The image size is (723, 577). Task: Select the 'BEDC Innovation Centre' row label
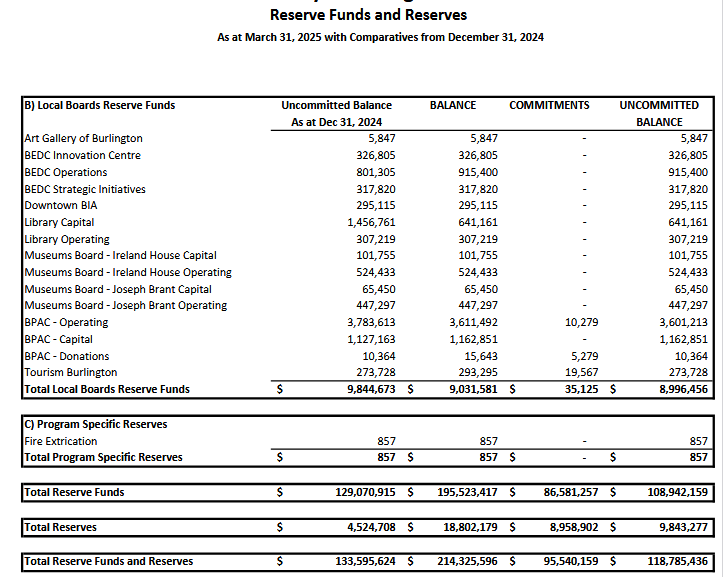83,155
